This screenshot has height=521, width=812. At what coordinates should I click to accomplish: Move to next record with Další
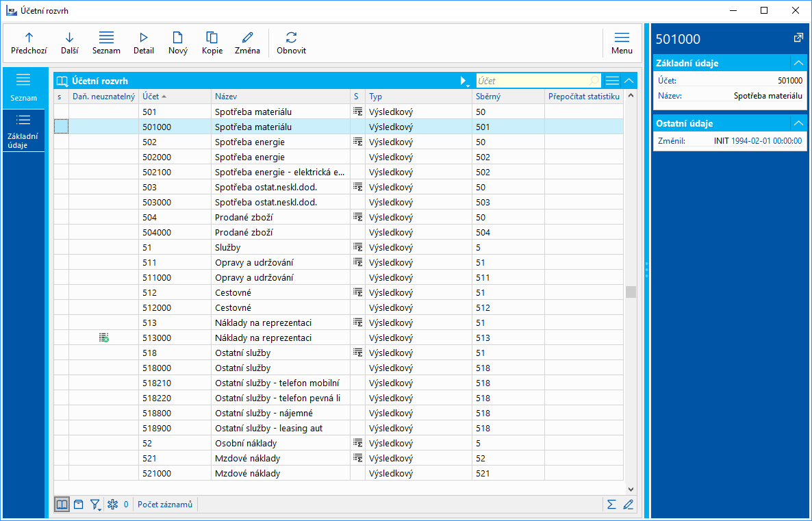pos(69,43)
